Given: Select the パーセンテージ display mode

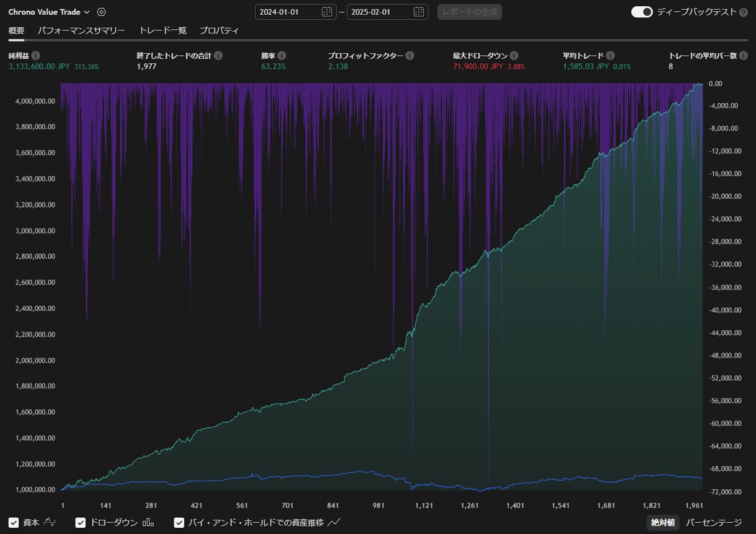Looking at the screenshot, I should [x=714, y=523].
